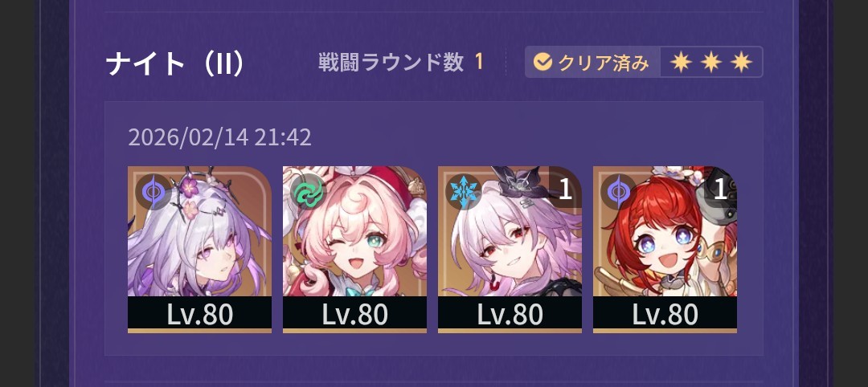
Task: Click the eidolon number 1 on the red-haired character
Action: [x=719, y=189]
